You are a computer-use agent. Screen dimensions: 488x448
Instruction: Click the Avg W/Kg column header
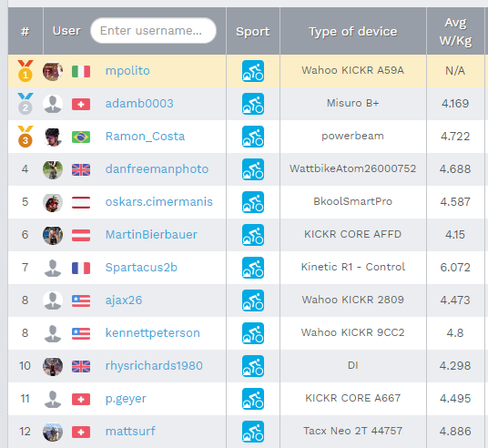[455, 32]
